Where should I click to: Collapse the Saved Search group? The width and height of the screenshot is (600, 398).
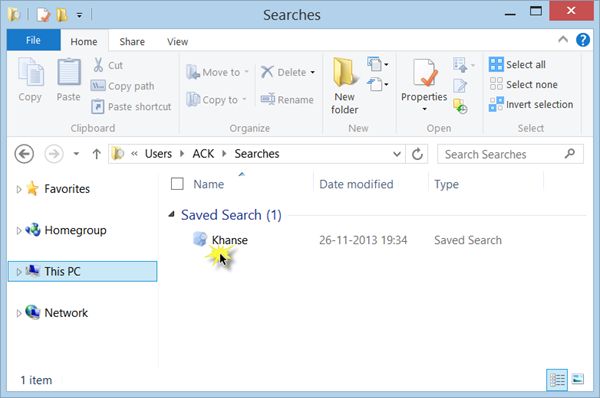point(171,215)
